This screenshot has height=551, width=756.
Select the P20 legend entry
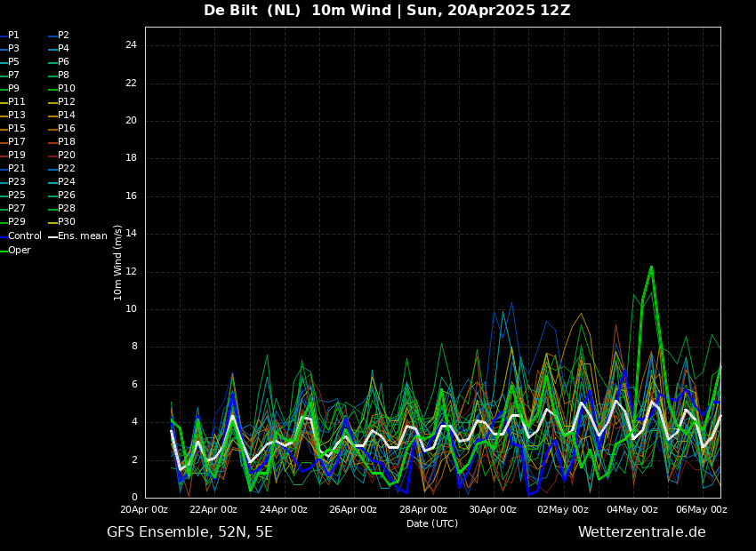click(x=62, y=156)
